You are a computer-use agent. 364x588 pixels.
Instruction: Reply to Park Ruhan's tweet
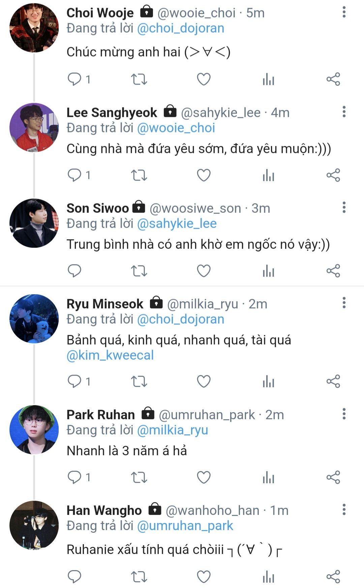[74, 477]
